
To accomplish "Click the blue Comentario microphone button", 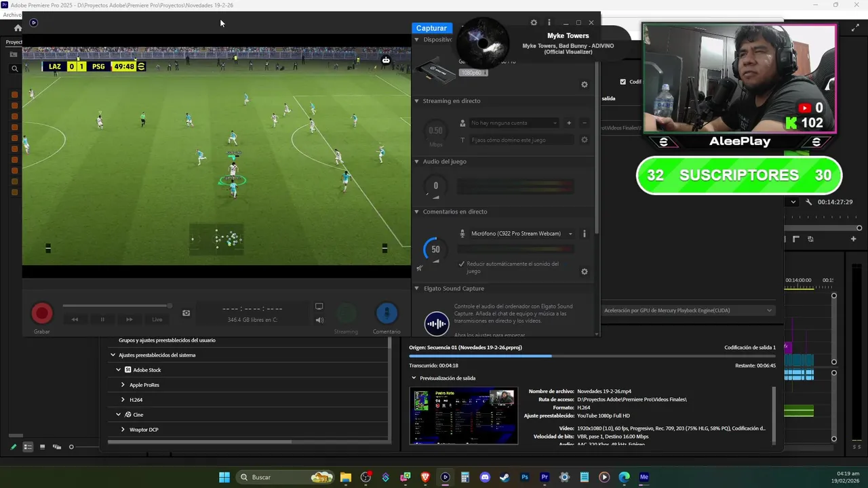I will [387, 313].
